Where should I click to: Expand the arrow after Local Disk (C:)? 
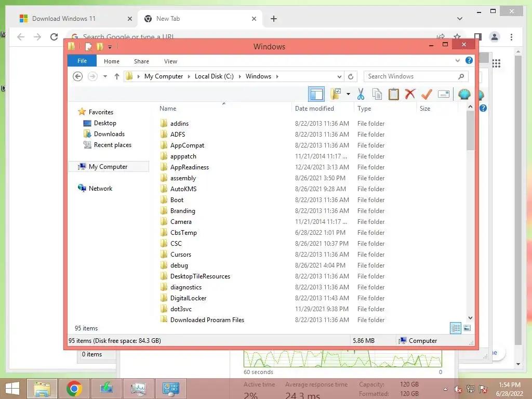240,76
